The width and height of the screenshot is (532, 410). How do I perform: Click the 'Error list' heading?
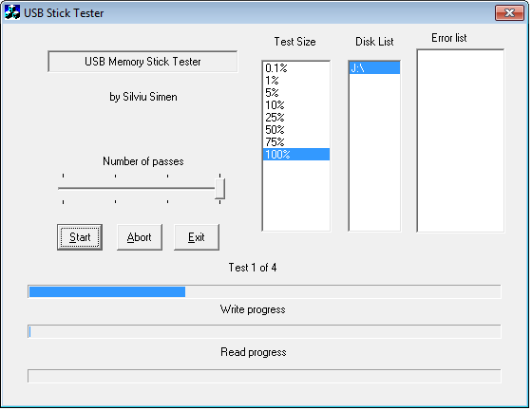[x=448, y=38]
